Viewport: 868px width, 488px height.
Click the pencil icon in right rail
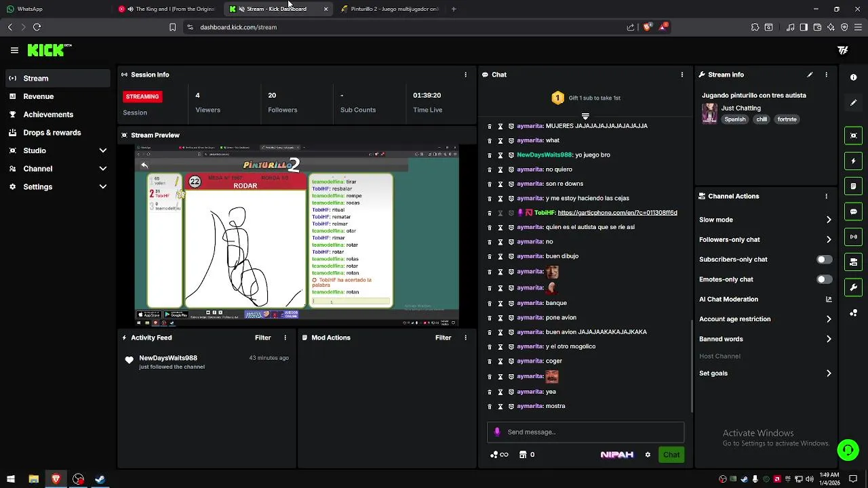(x=854, y=103)
